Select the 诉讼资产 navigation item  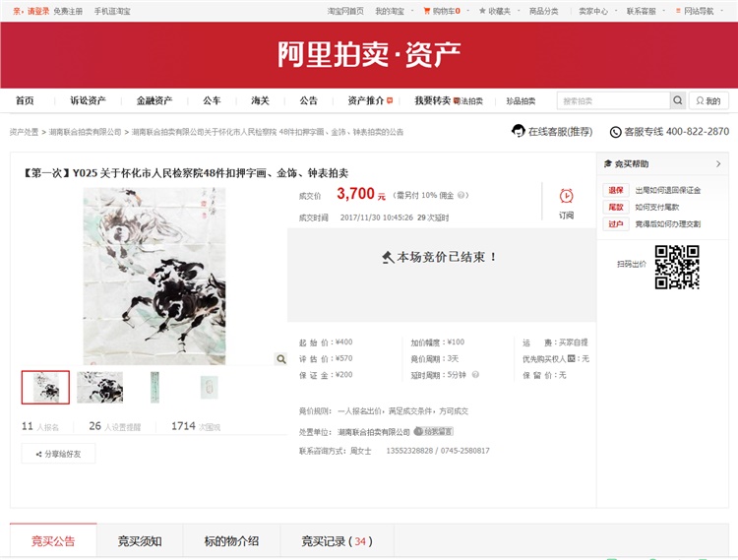click(x=88, y=100)
